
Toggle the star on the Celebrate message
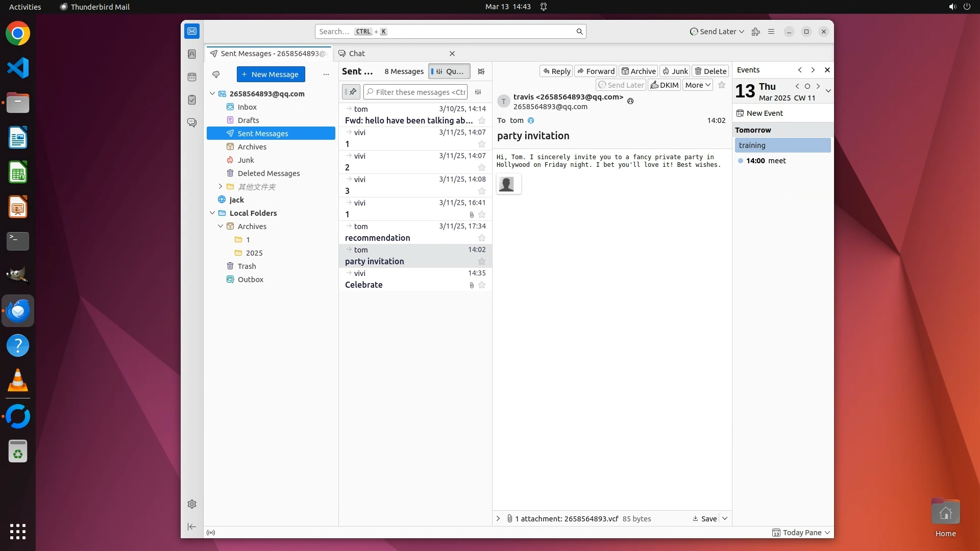482,285
